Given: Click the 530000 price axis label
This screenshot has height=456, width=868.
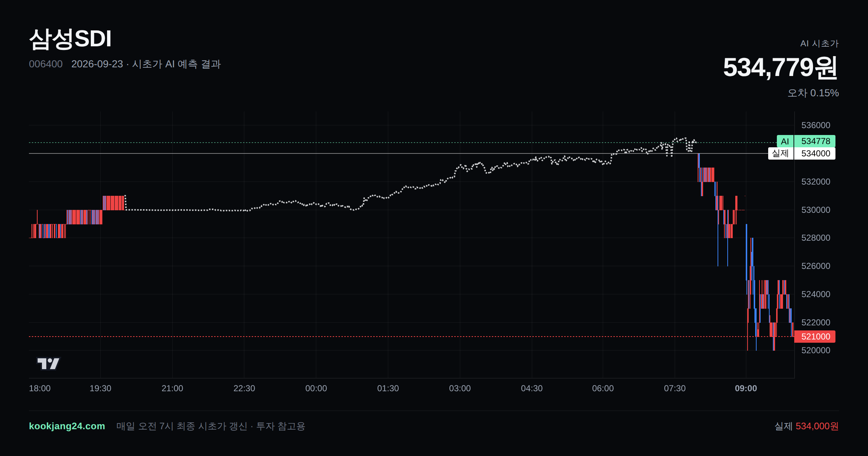Looking at the screenshot, I should pos(816,210).
